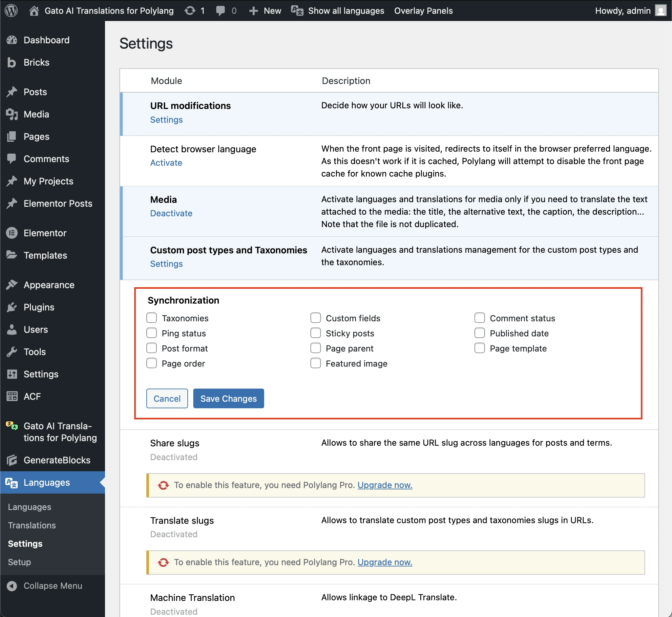Open the Media library icon in the sidebar
This screenshot has height=617, width=672.
tap(12, 114)
